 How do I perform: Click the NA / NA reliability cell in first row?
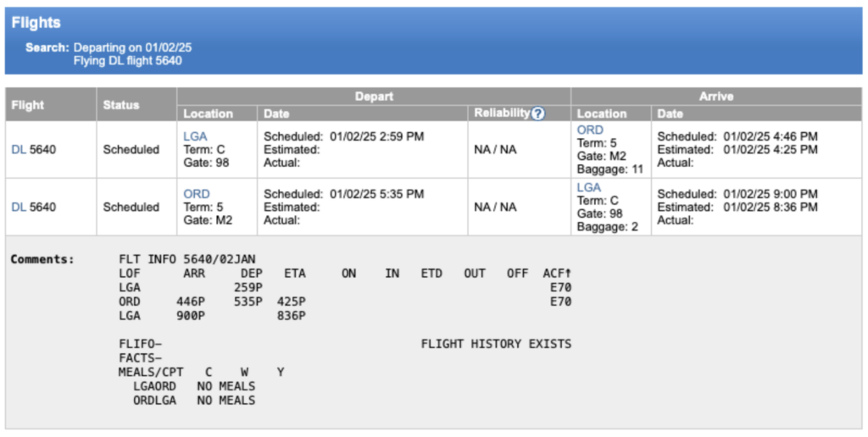(495, 150)
